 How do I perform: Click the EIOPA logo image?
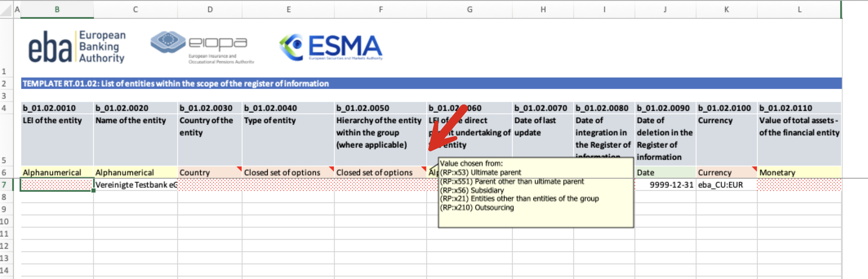pos(202,47)
